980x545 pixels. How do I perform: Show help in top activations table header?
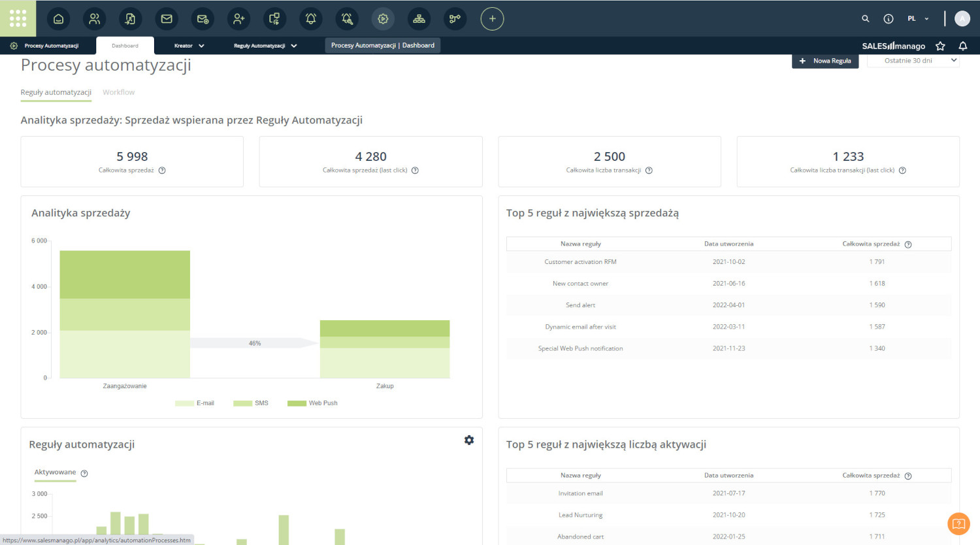(908, 476)
